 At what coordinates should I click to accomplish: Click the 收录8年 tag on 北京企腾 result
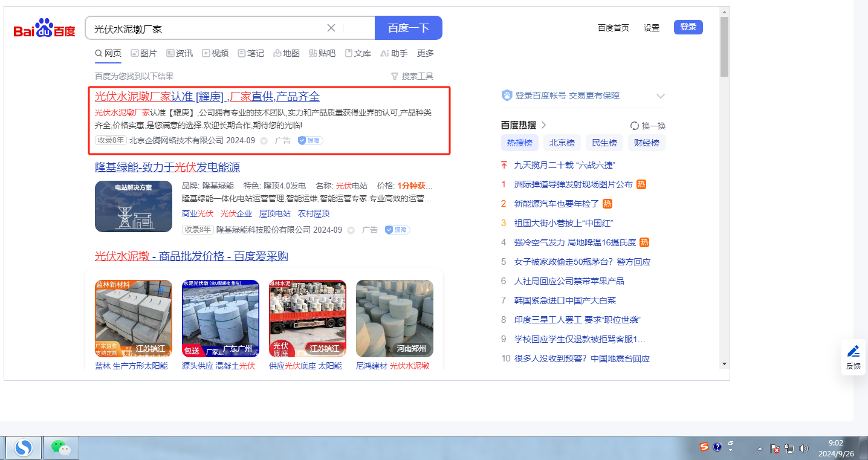(x=111, y=140)
